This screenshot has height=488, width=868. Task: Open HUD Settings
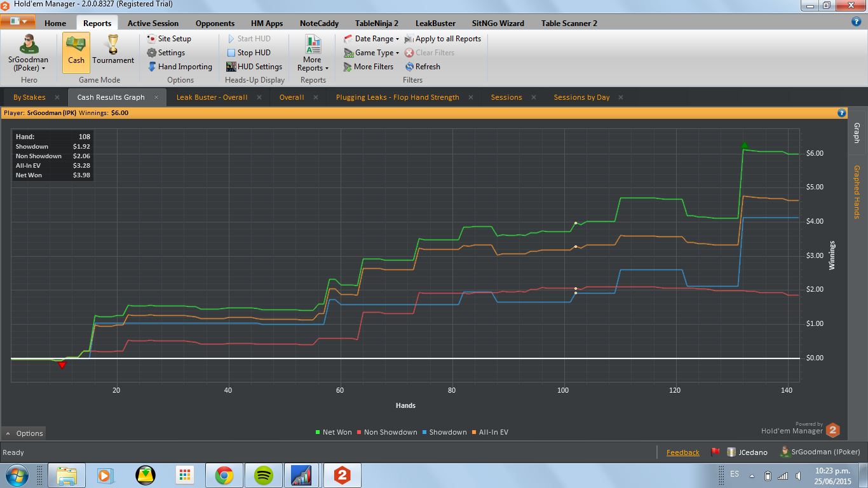tap(254, 67)
